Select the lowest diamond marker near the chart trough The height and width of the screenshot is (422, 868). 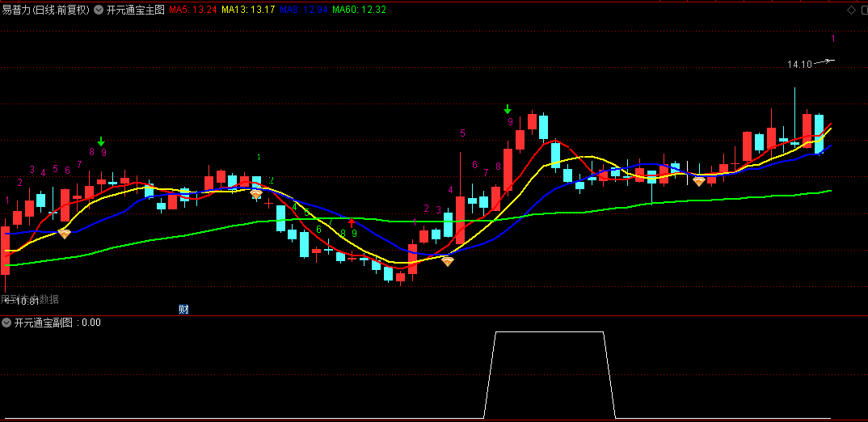point(447,261)
